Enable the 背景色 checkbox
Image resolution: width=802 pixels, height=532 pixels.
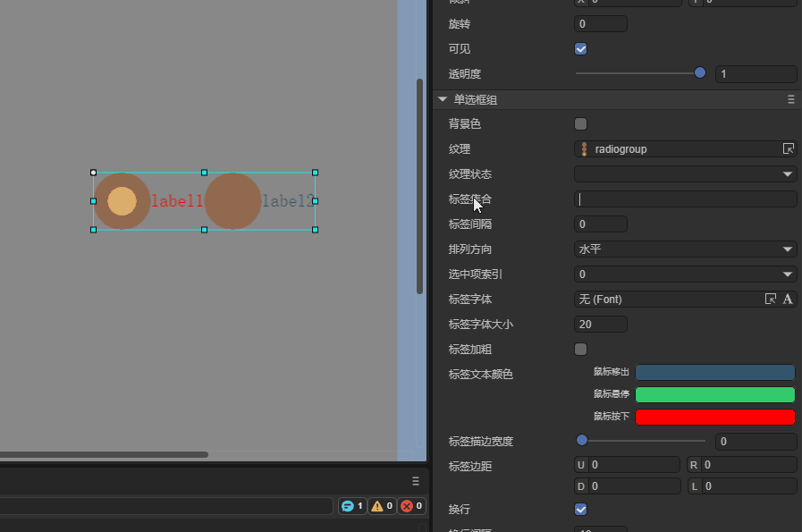[x=581, y=123]
